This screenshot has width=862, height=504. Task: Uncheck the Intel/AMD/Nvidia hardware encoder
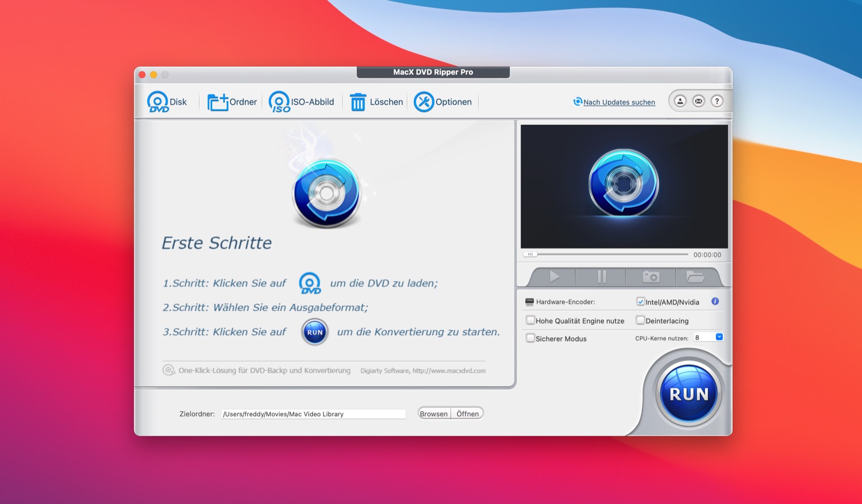tap(640, 302)
